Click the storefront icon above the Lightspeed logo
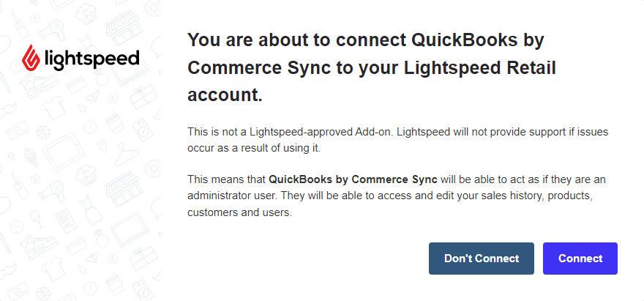644x301 pixels. 123,28
